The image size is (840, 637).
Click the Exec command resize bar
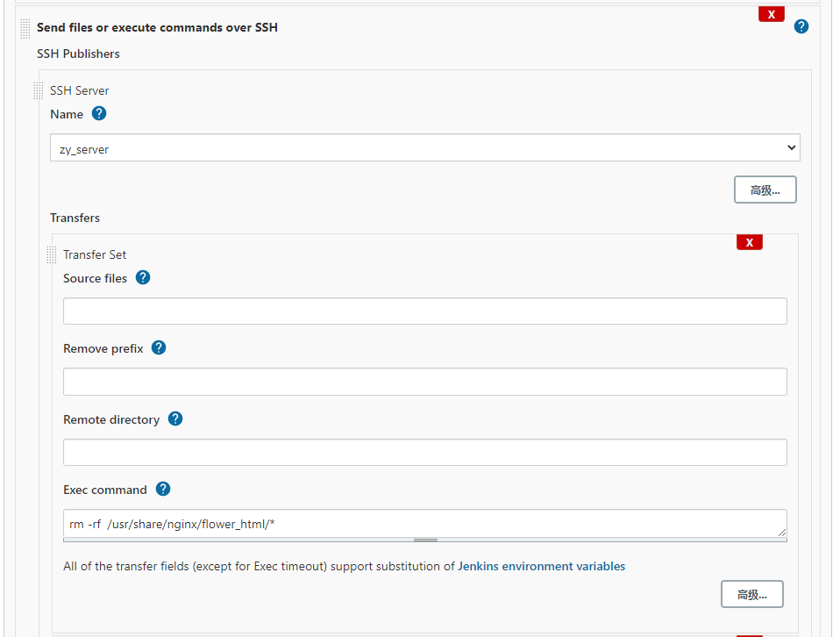pyautogui.click(x=425, y=540)
